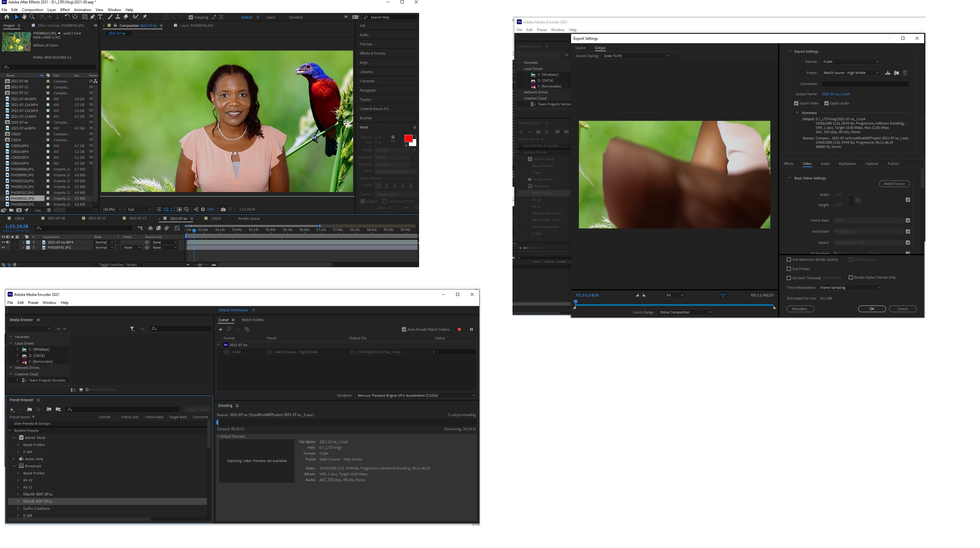
Task: Open the Composition menu in After Effects
Action: tap(32, 10)
